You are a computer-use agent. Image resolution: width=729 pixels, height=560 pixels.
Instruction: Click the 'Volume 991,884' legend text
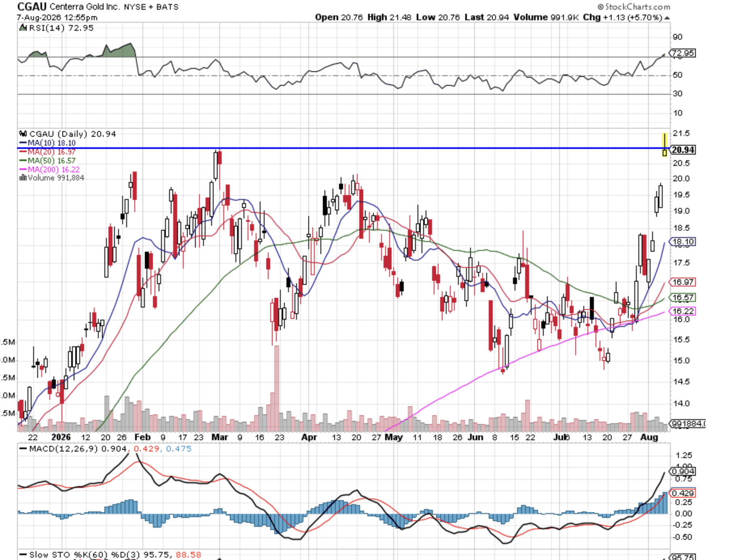coord(56,178)
